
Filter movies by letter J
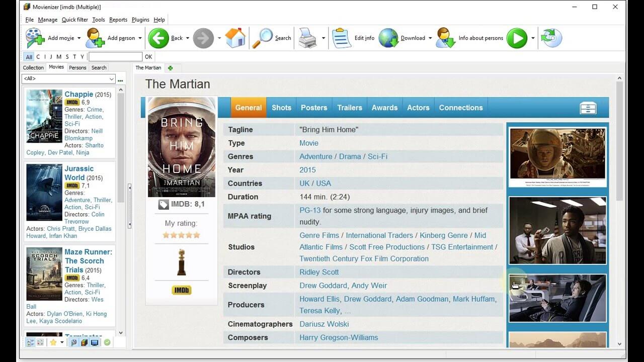pyautogui.click(x=52, y=57)
